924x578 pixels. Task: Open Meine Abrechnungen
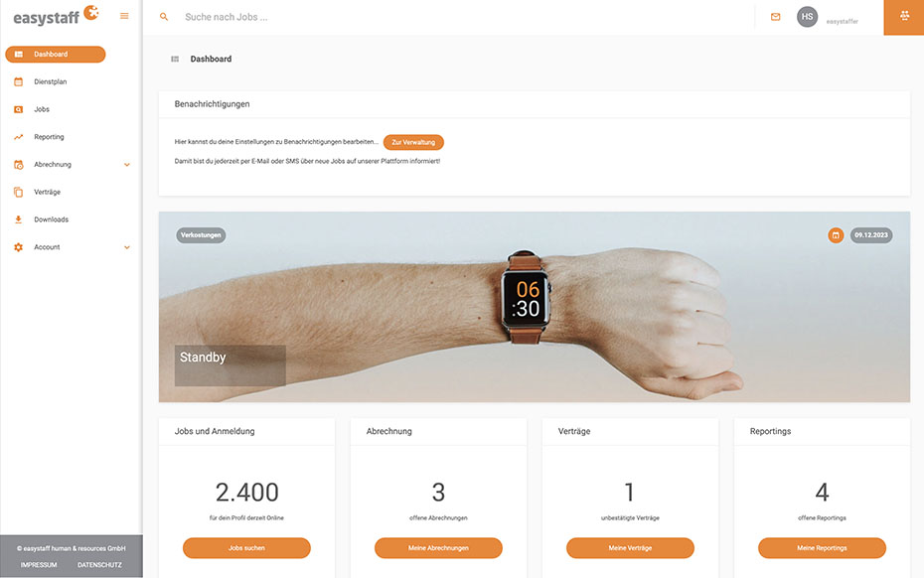438,548
